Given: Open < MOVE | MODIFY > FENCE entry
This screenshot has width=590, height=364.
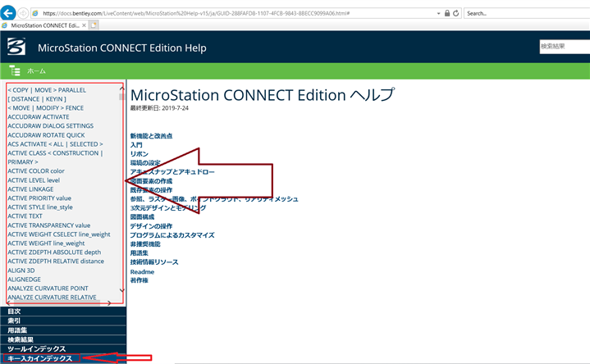Looking at the screenshot, I should point(45,108).
